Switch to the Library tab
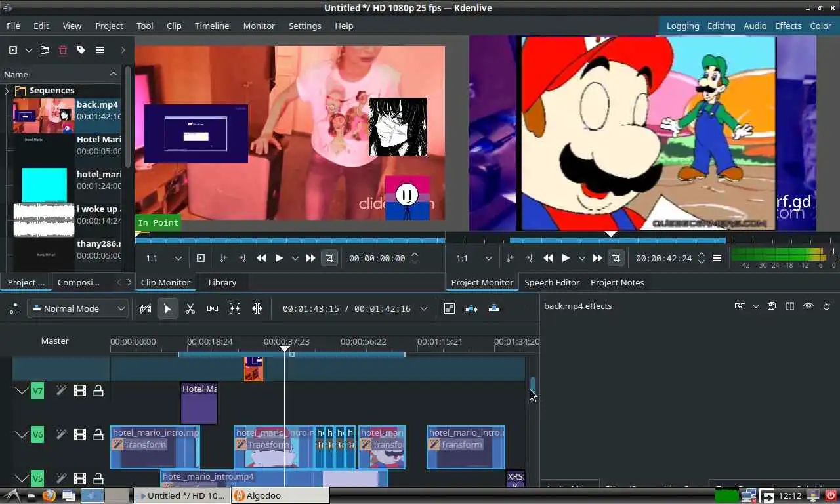Image resolution: width=840 pixels, height=504 pixels. [x=222, y=282]
